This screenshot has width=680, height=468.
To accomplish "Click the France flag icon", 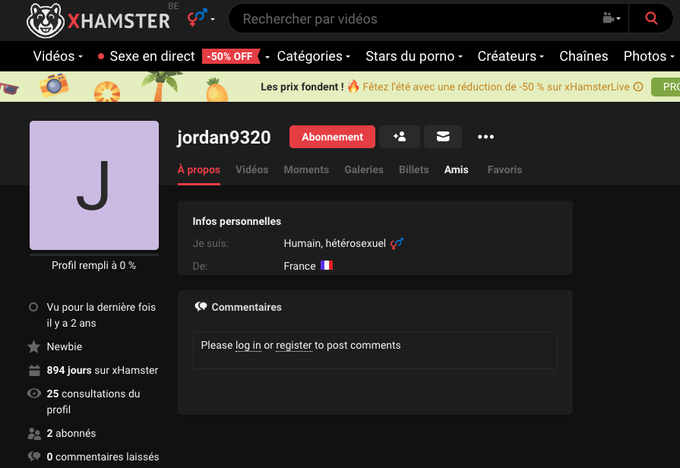I will 327,265.
